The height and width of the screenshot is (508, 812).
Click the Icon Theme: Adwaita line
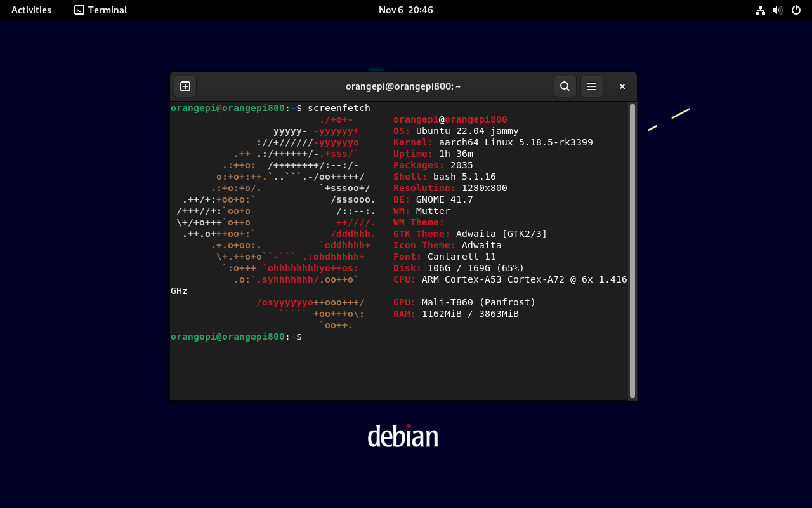(x=447, y=245)
